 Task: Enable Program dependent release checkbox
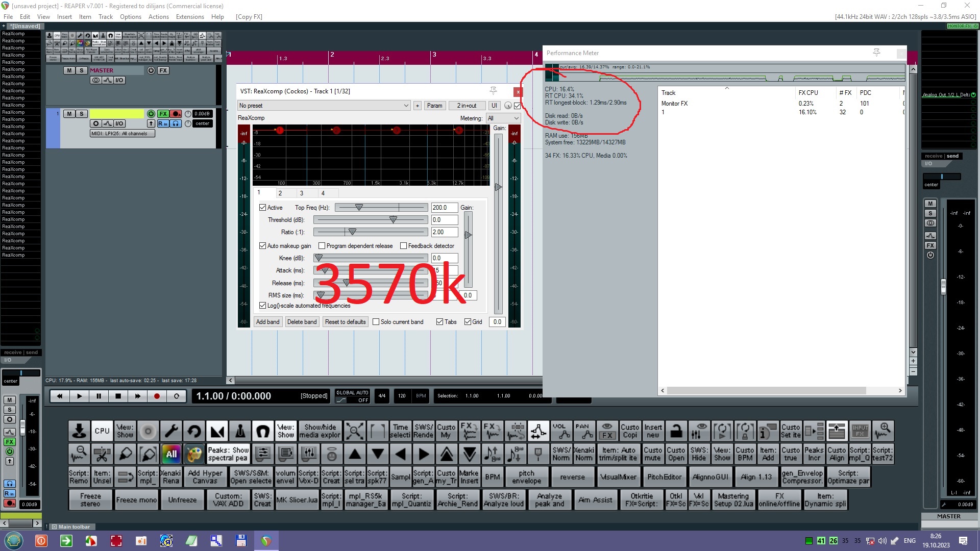tap(322, 246)
